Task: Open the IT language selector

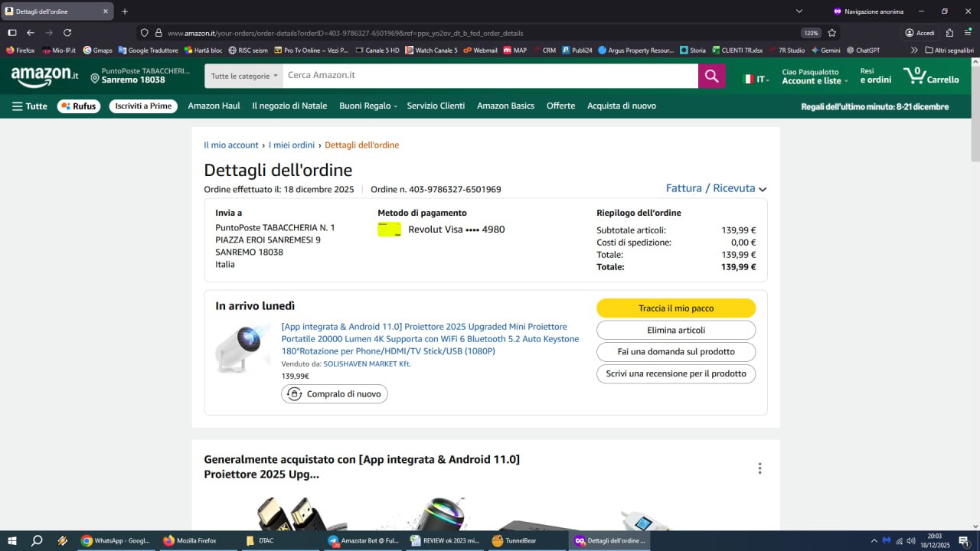Action: click(756, 79)
